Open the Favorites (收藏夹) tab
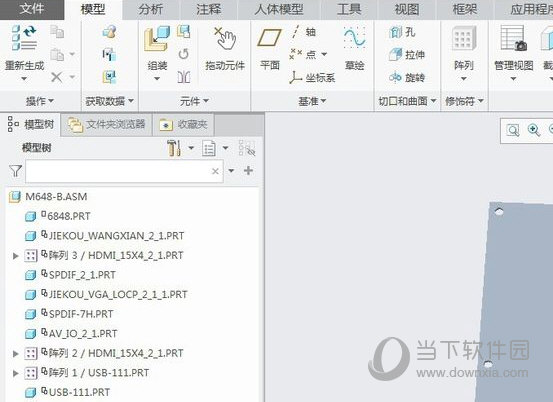Image resolution: width=553 pixels, height=402 pixels. pyautogui.click(x=183, y=124)
